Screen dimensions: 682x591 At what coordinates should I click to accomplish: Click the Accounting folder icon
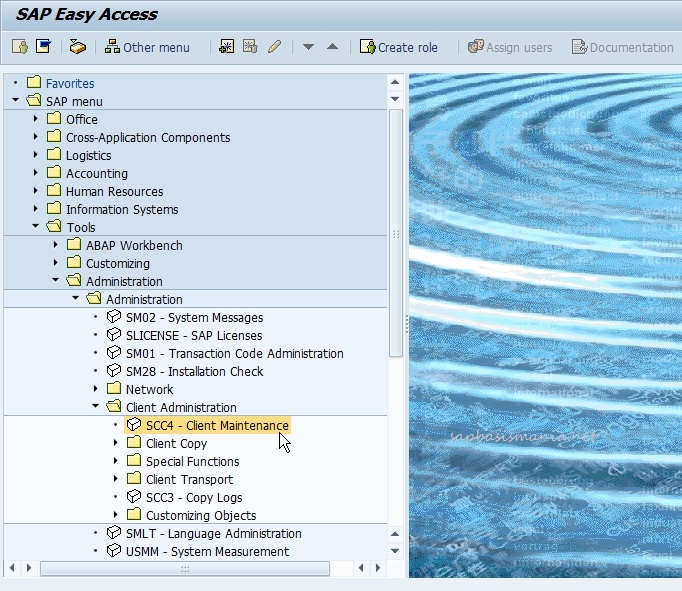point(54,172)
